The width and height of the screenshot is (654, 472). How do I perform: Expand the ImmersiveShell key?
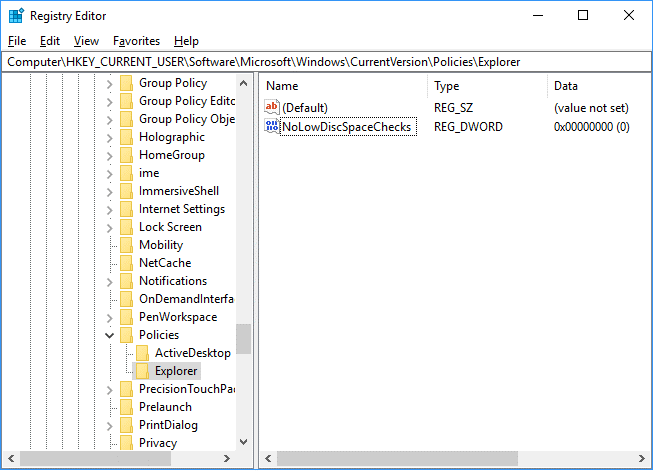(109, 192)
